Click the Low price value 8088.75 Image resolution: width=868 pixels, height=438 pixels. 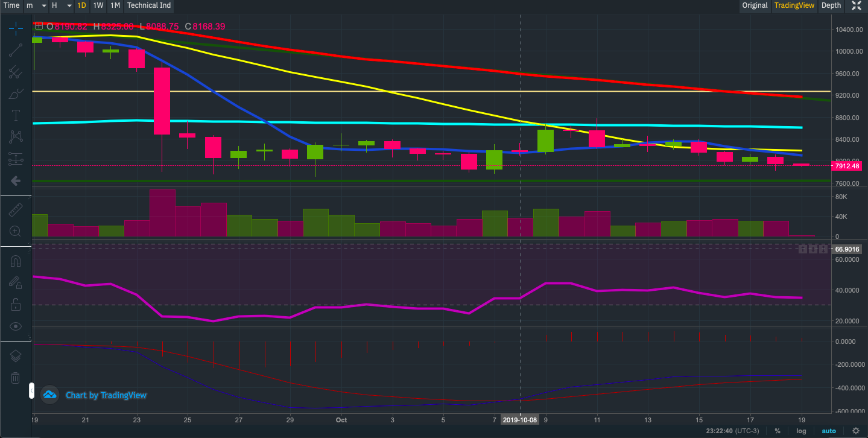163,27
